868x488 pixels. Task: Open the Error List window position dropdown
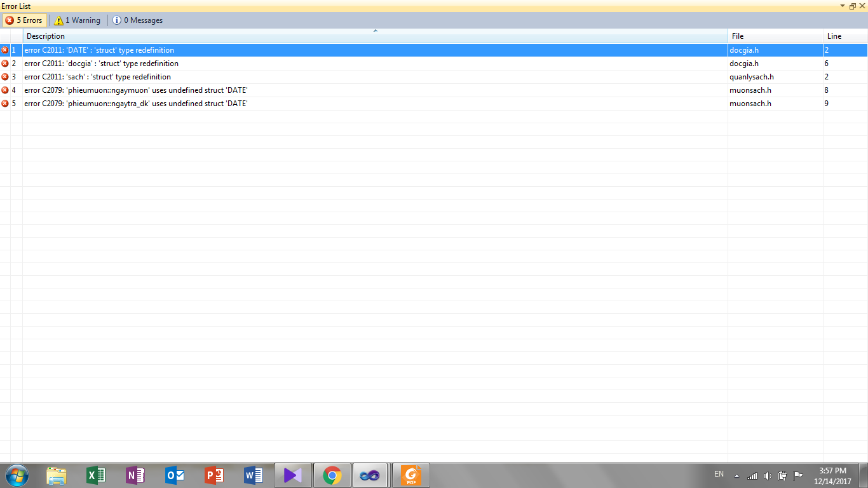pyautogui.click(x=843, y=6)
